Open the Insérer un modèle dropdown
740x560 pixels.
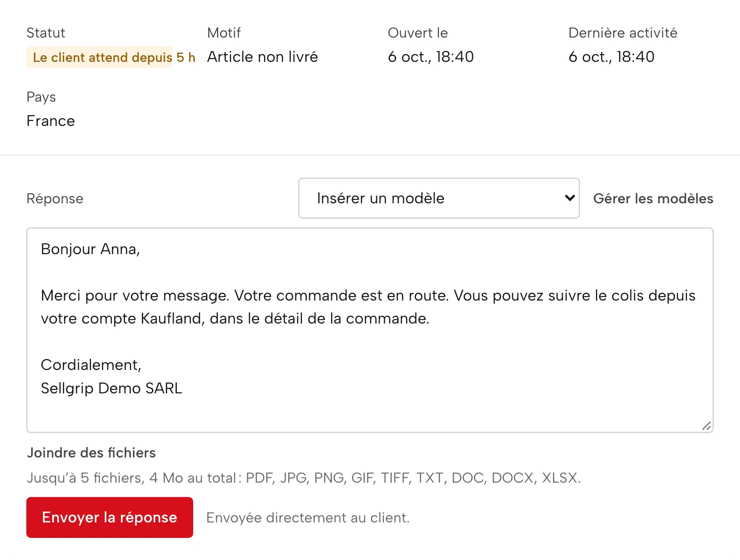point(439,198)
